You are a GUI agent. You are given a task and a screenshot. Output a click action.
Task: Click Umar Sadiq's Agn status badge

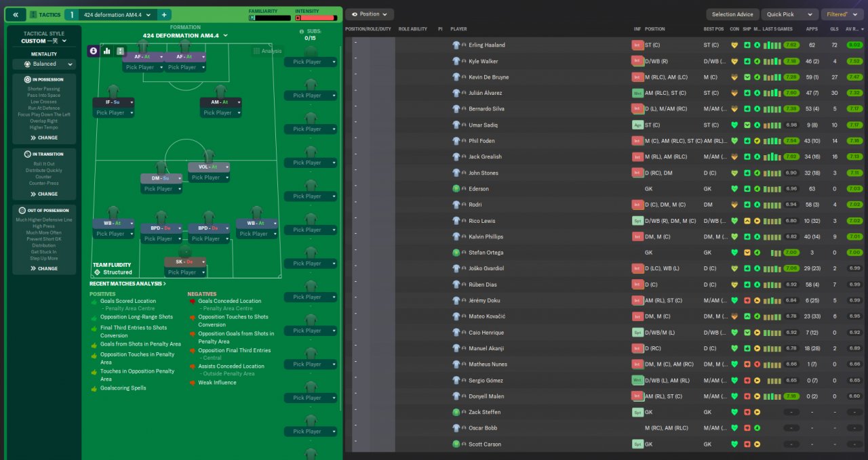tap(637, 125)
